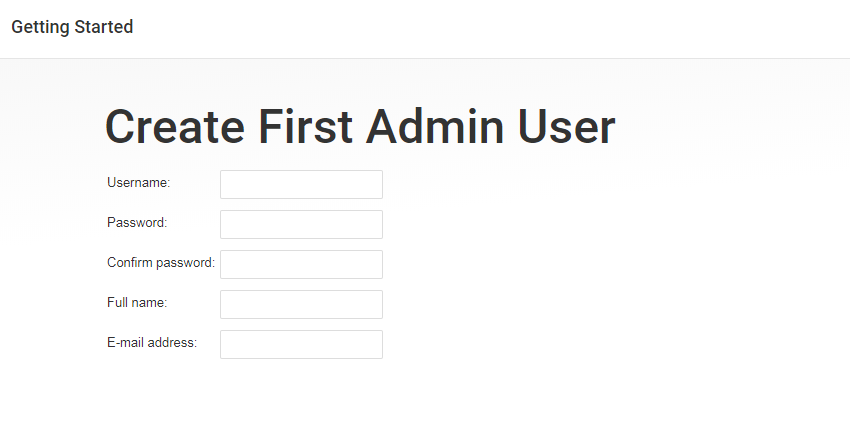850x436 pixels.
Task: Click the word "Admin" in the heading
Action: click(435, 127)
